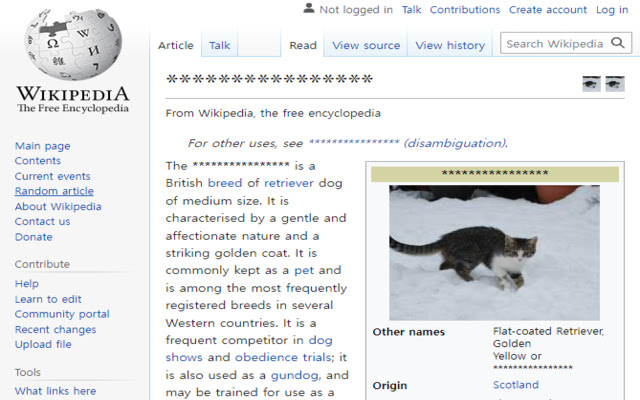Image resolution: width=640 pixels, height=400 pixels.
Task: Click Contact us link
Action: click(42, 222)
